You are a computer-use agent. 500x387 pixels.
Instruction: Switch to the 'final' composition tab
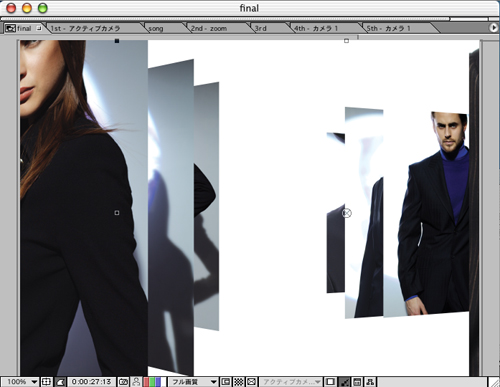[x=24, y=28]
